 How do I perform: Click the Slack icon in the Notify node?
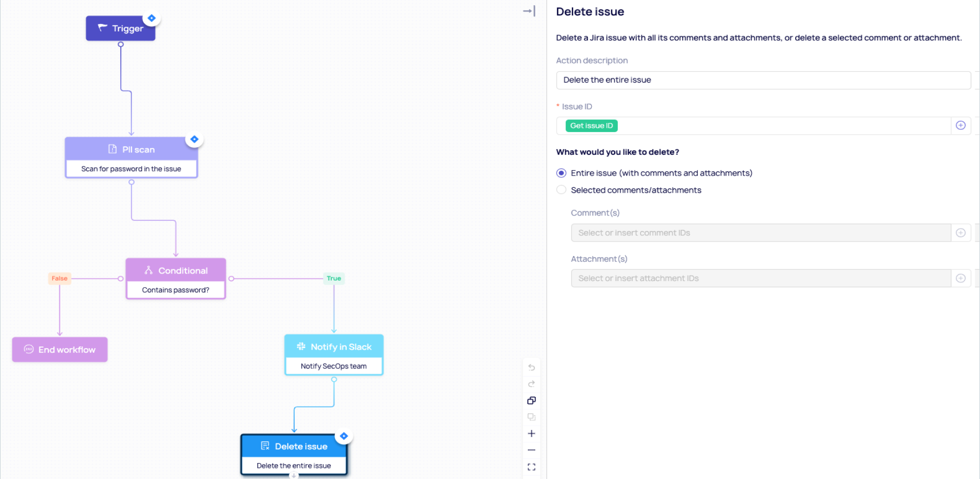[301, 346]
